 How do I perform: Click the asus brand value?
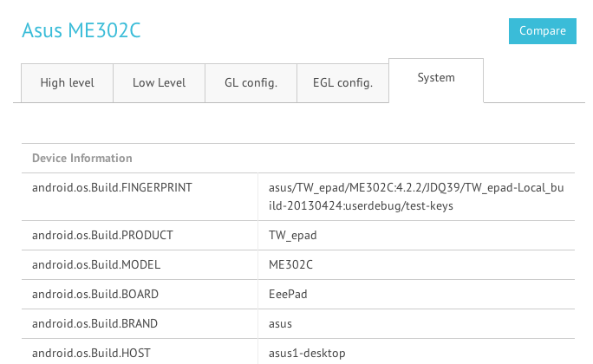[281, 324]
